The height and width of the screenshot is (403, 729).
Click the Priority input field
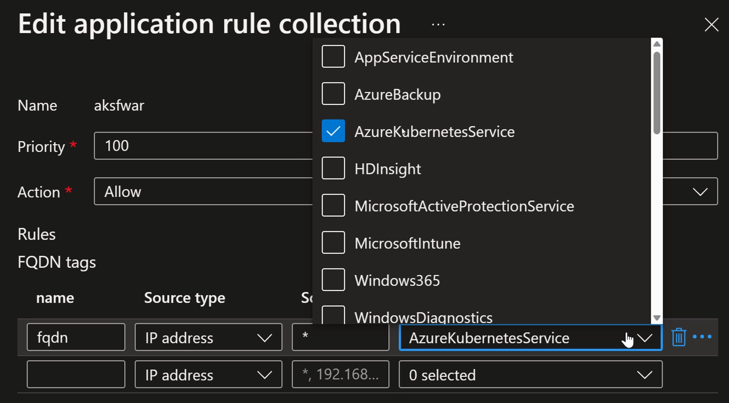pos(200,146)
